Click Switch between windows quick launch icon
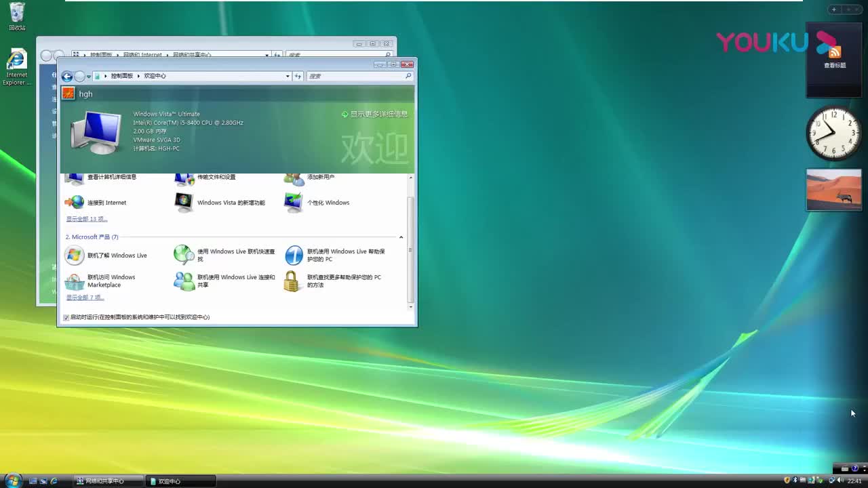 43,481
